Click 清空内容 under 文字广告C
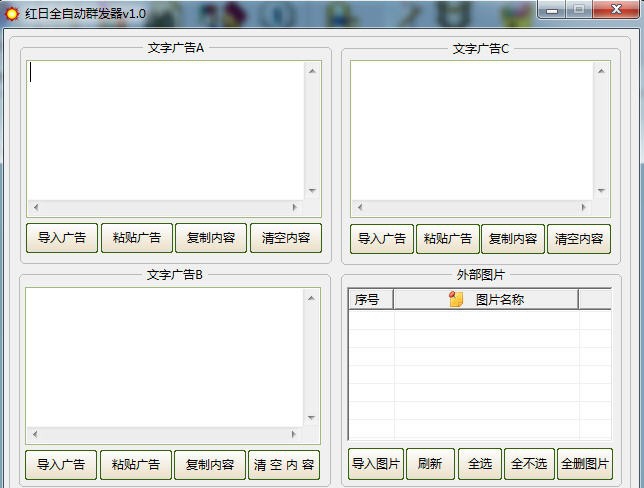The image size is (644, 488). (x=579, y=239)
